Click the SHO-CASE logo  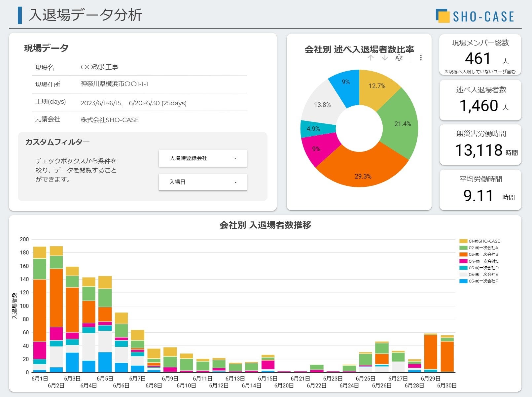point(475,16)
